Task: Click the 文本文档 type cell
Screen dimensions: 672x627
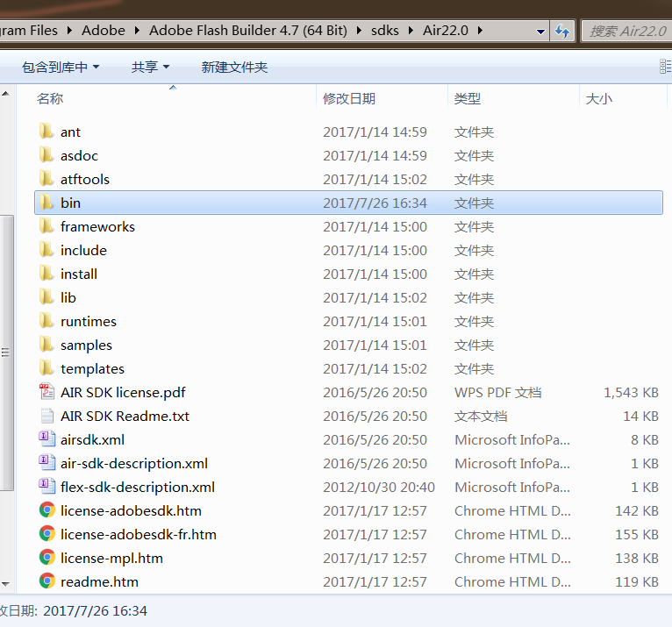Action: (x=481, y=416)
